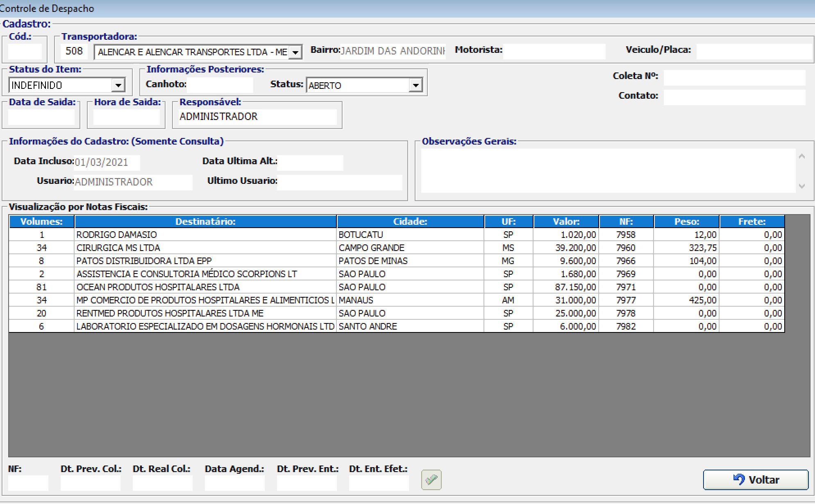This screenshot has height=504, width=815.
Task: Open the Transportadora dropdown list
Action: pos(295,52)
